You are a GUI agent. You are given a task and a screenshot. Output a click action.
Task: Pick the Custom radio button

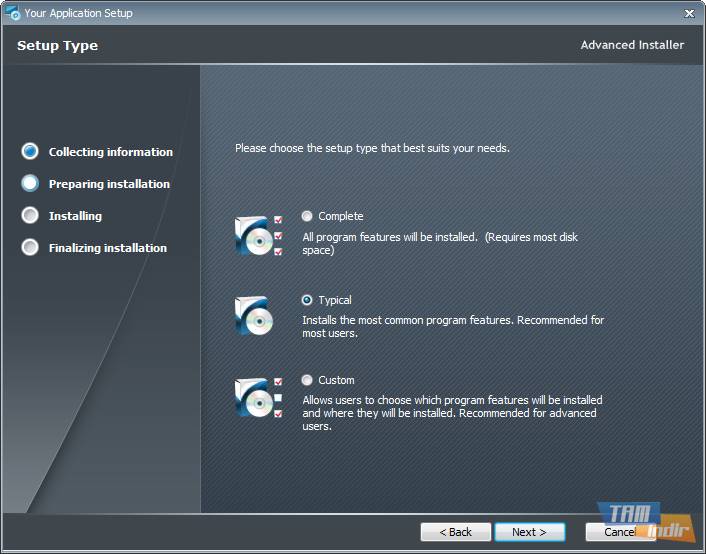tap(307, 380)
